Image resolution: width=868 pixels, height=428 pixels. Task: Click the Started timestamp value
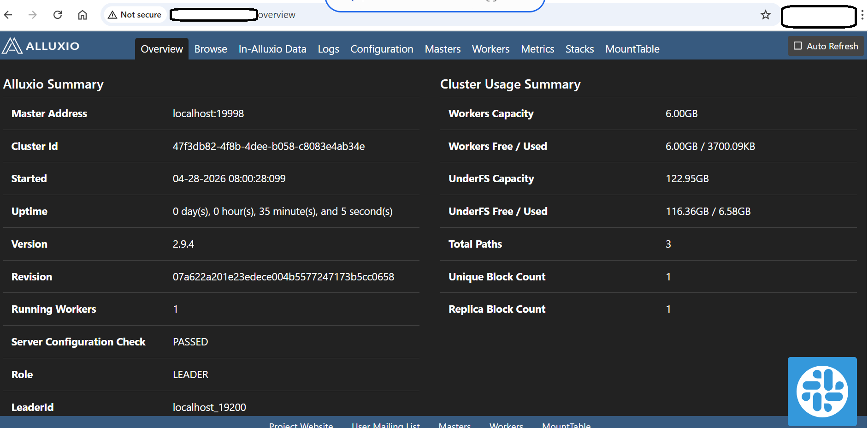[229, 178]
